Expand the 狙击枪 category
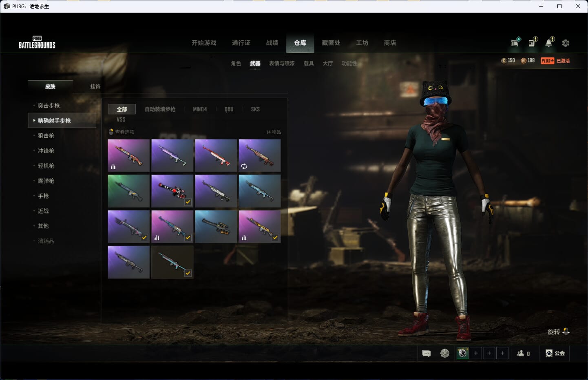The image size is (588, 380). (46, 136)
